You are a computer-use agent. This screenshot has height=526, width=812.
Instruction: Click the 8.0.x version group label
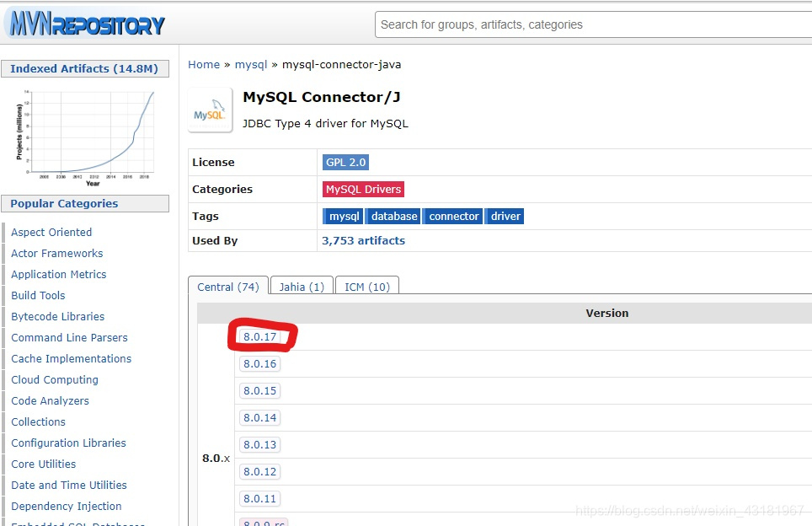click(216, 458)
